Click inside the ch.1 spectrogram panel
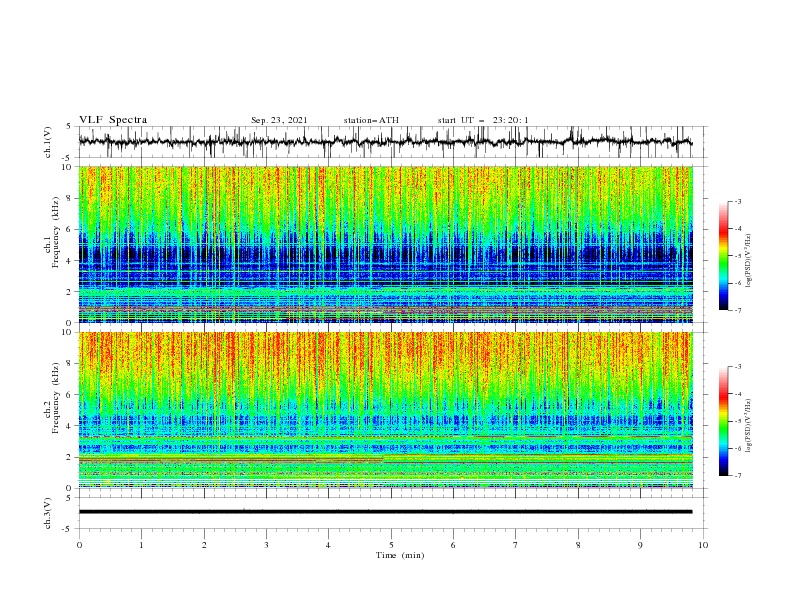This screenshot has height=612, width=792. (385, 244)
